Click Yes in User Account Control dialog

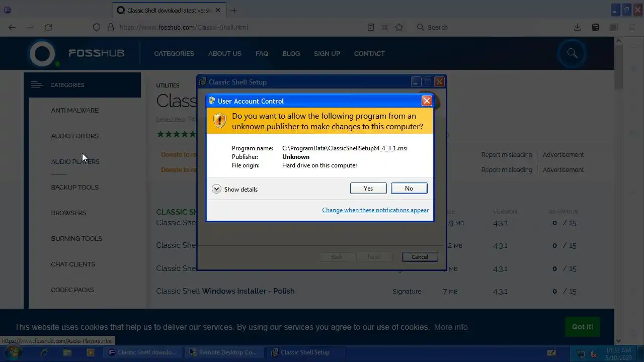click(368, 188)
